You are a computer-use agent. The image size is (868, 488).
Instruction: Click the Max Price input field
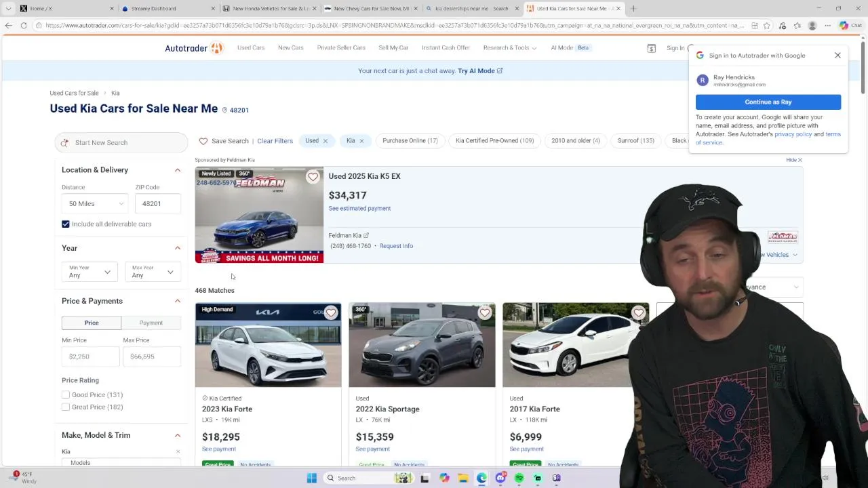[x=152, y=357]
